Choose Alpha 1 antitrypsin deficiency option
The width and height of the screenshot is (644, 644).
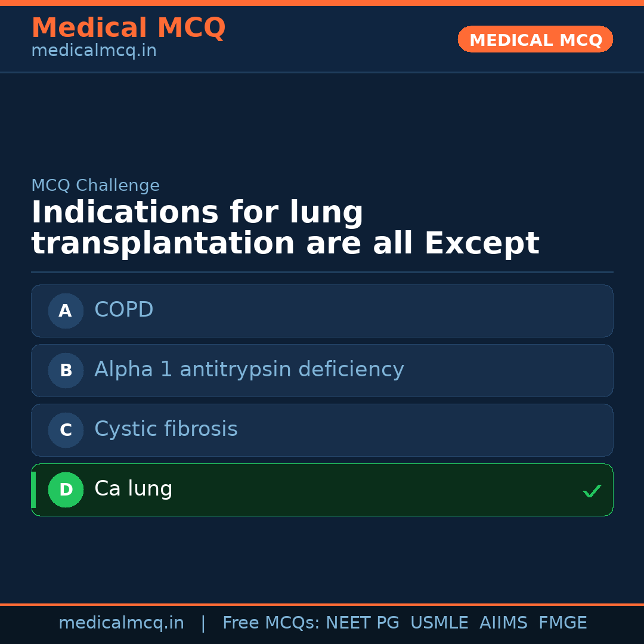[322, 370]
